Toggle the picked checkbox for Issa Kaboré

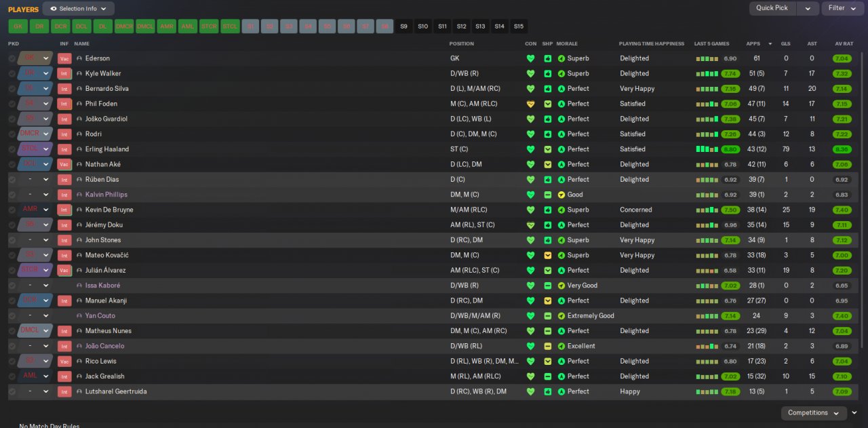[12, 286]
